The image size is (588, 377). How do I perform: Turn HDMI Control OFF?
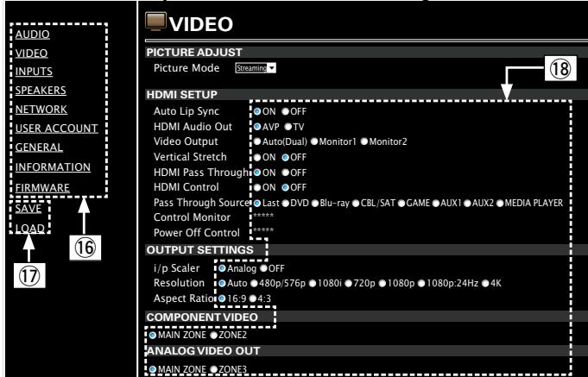click(x=286, y=187)
